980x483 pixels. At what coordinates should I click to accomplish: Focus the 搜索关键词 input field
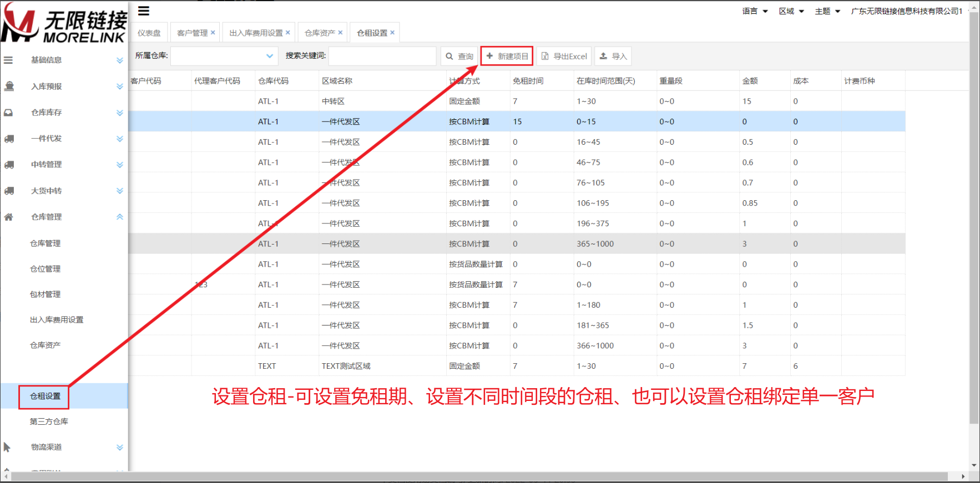click(382, 56)
